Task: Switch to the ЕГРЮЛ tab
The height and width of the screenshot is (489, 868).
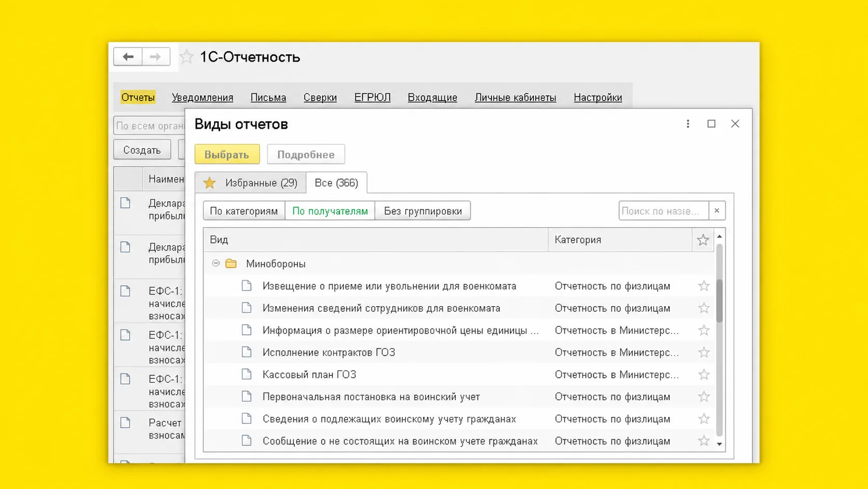Action: [372, 97]
